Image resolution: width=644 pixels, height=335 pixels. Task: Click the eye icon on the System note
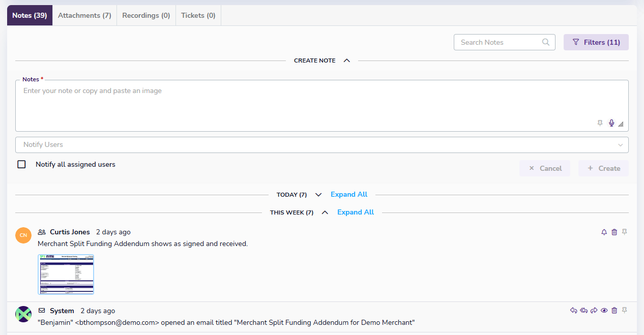click(604, 311)
